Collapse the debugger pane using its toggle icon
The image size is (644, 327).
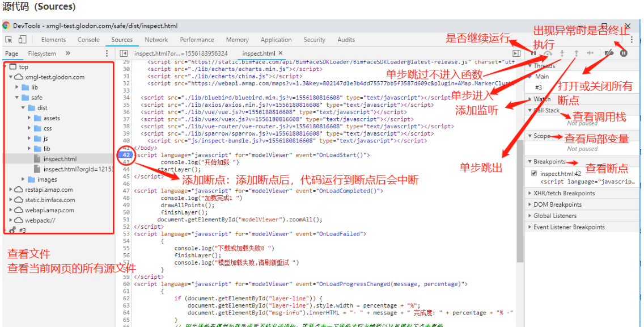click(x=516, y=53)
